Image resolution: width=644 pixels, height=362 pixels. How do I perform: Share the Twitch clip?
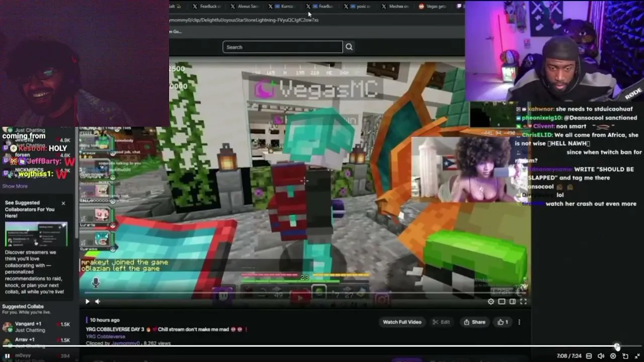coord(474,322)
